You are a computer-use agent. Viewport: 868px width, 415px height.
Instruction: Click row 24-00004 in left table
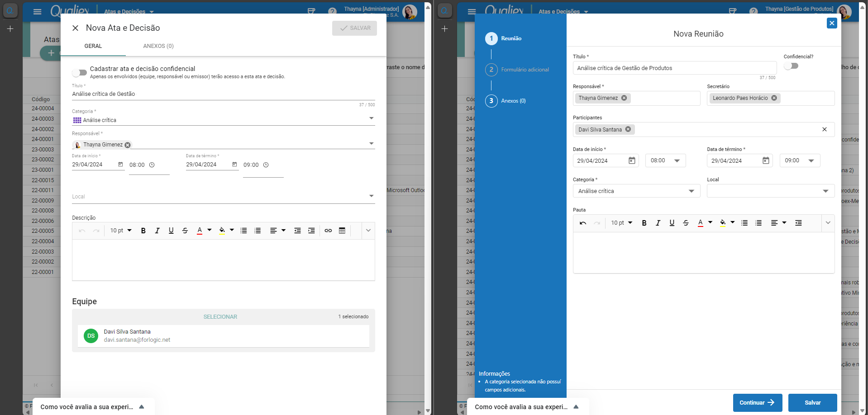click(43, 108)
